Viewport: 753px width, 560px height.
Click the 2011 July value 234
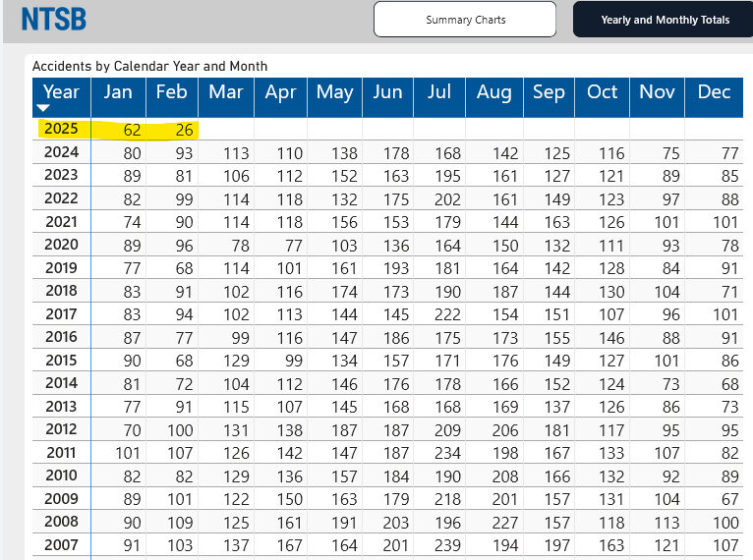point(447,453)
